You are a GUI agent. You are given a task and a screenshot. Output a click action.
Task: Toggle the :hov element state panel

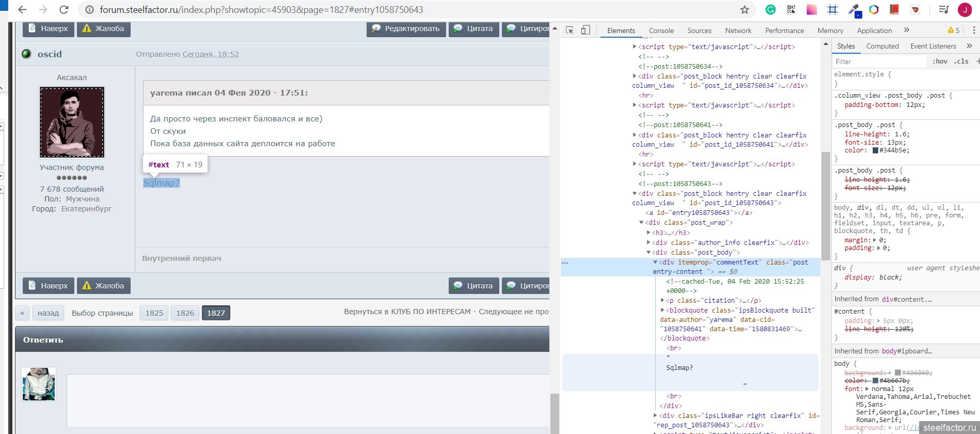[940, 61]
